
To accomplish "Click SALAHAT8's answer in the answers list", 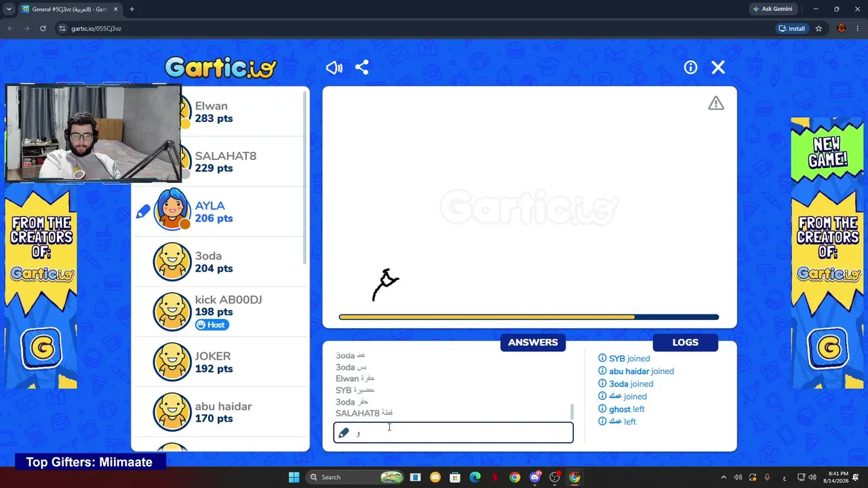I will (364, 413).
